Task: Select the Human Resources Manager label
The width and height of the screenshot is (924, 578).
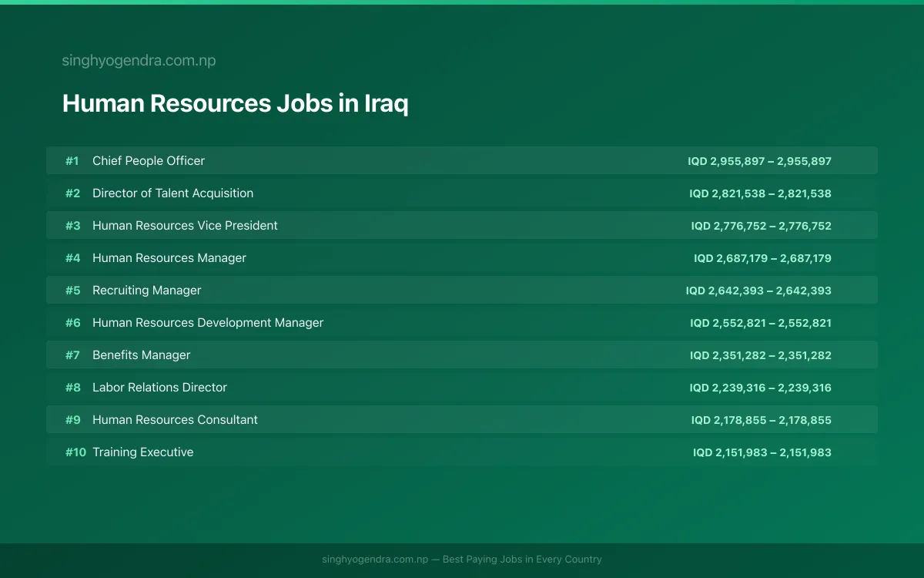Action: coord(169,258)
